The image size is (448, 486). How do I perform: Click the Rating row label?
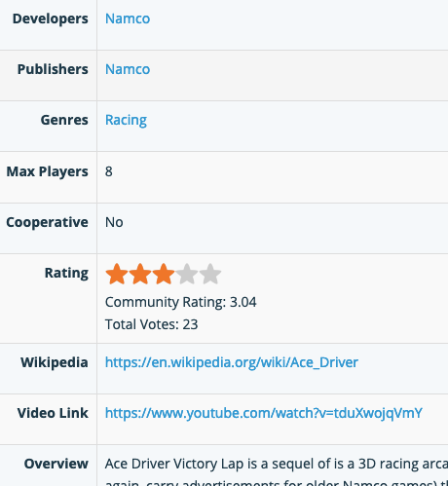[66, 273]
